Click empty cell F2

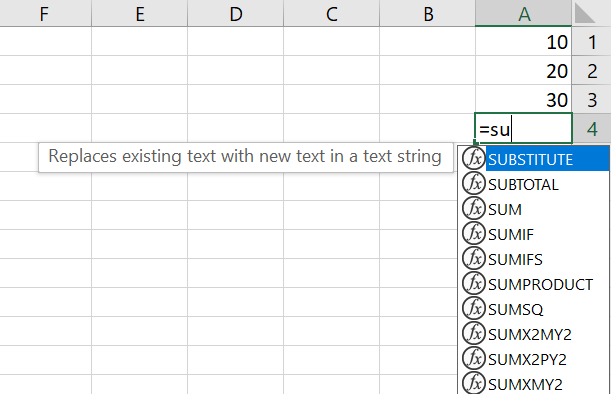pyautogui.click(x=46, y=70)
